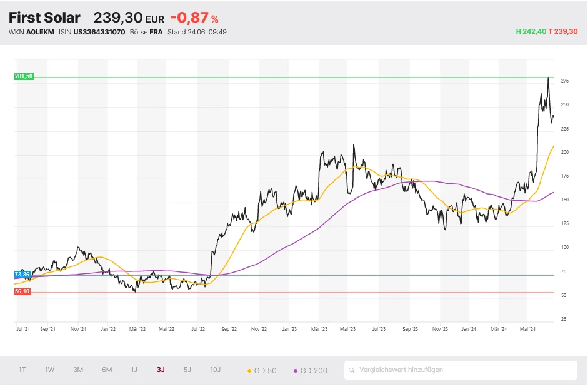Choose the 5J chart period

pyautogui.click(x=187, y=370)
